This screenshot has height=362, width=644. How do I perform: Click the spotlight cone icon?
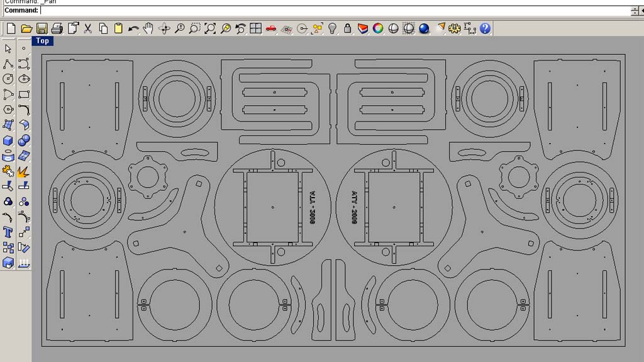point(440,28)
